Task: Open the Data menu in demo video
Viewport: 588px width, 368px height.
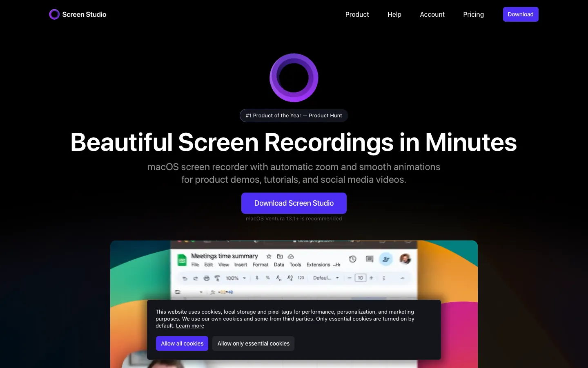Action: coord(279,265)
